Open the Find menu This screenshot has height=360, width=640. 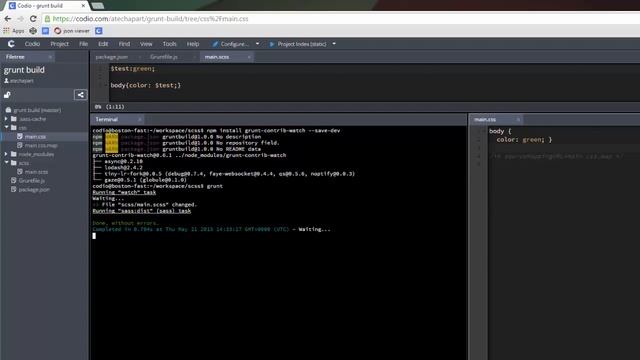click(124, 44)
